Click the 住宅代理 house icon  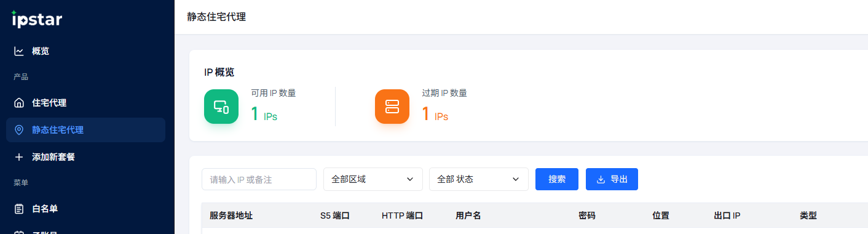pyautogui.click(x=19, y=103)
